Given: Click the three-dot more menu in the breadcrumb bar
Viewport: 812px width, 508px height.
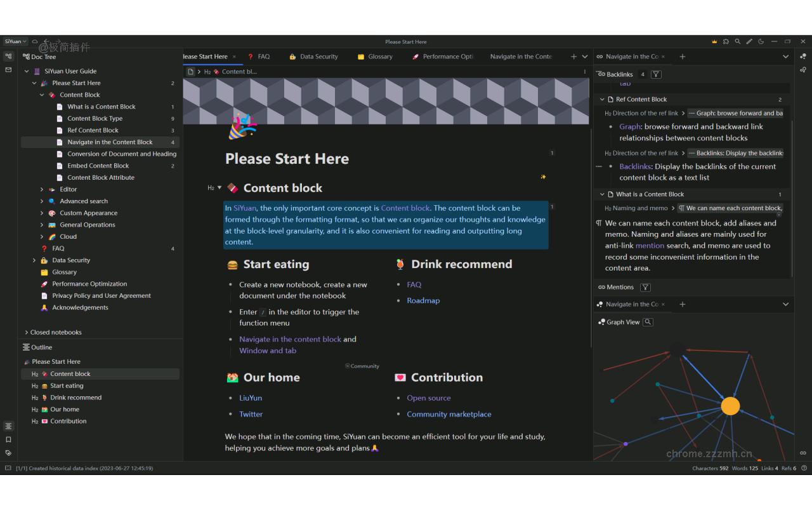Looking at the screenshot, I should coord(585,72).
